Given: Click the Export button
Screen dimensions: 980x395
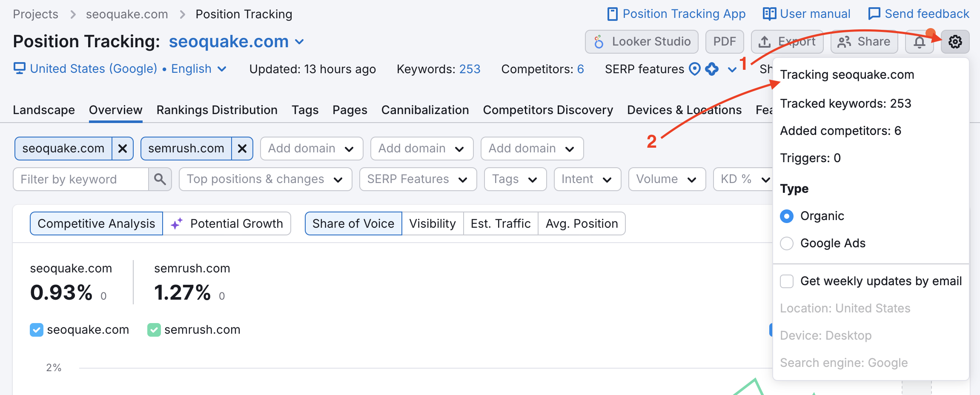Looking at the screenshot, I should [787, 42].
